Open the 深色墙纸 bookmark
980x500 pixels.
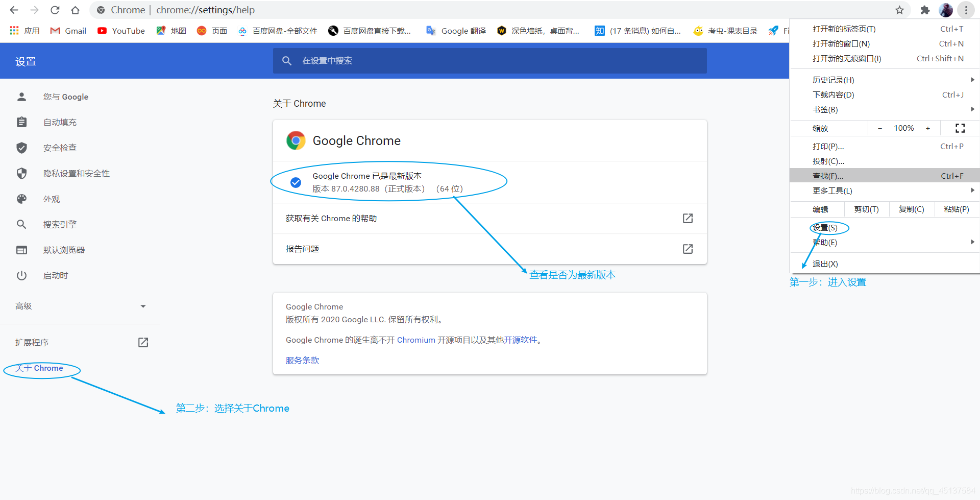click(538, 31)
